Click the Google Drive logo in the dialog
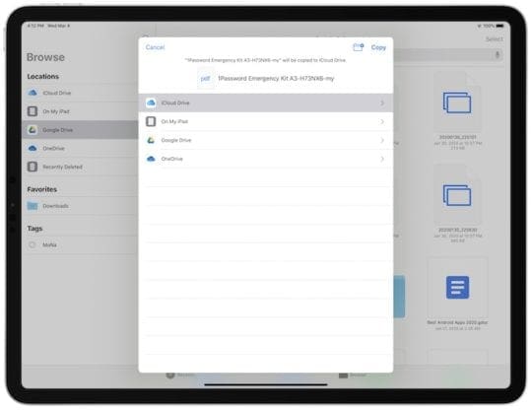532x410 pixels. pos(151,140)
